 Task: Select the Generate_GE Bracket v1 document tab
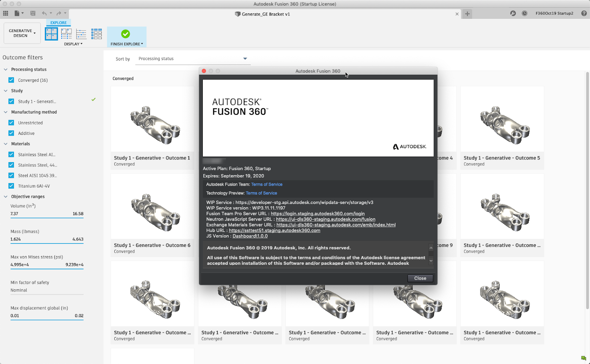(x=265, y=14)
